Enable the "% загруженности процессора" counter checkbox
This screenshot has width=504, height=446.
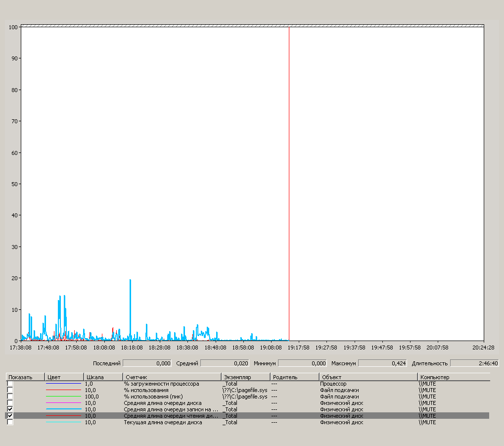click(x=10, y=384)
